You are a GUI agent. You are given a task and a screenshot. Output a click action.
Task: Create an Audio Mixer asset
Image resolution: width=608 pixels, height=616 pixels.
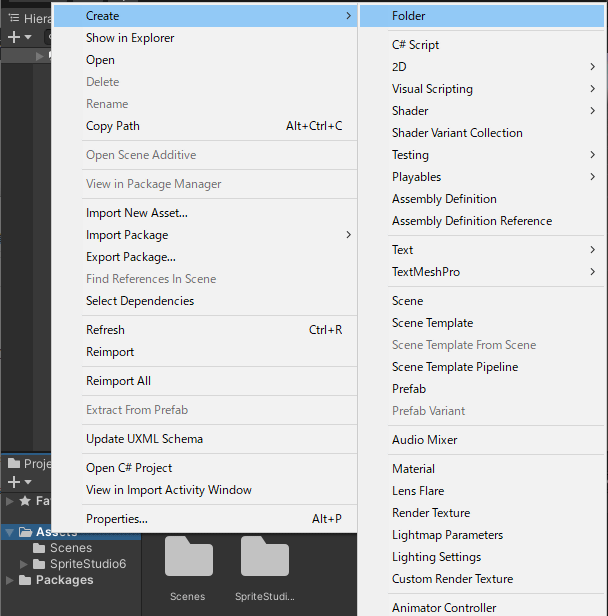[x=482, y=440]
